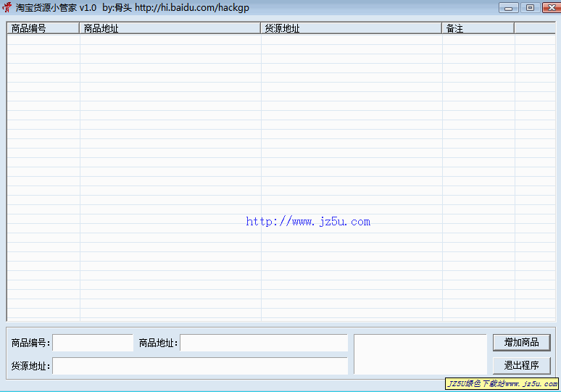Focus the 商品地址 input field
The image size is (561, 392).
[x=264, y=343]
